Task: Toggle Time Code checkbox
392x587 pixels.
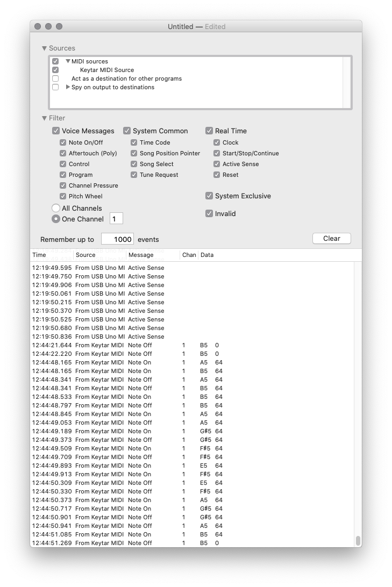Action: tap(134, 142)
